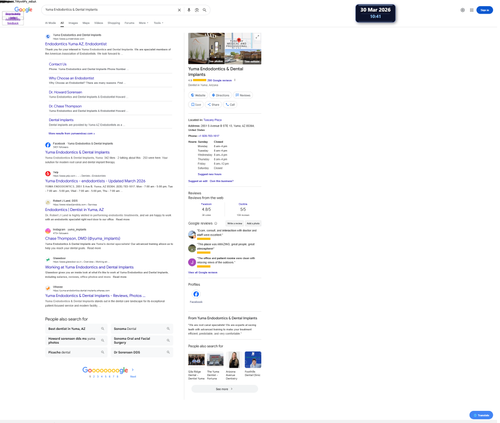500x423 pixels.
Task: Open 'Working at Yuma Endodontics and Dental Implants' result
Action: 89,267
